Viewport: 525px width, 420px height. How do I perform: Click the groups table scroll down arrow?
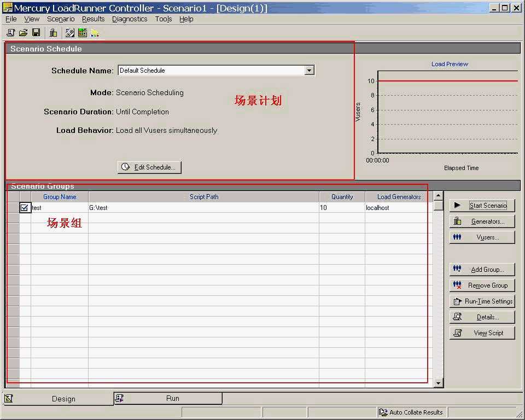(x=438, y=383)
